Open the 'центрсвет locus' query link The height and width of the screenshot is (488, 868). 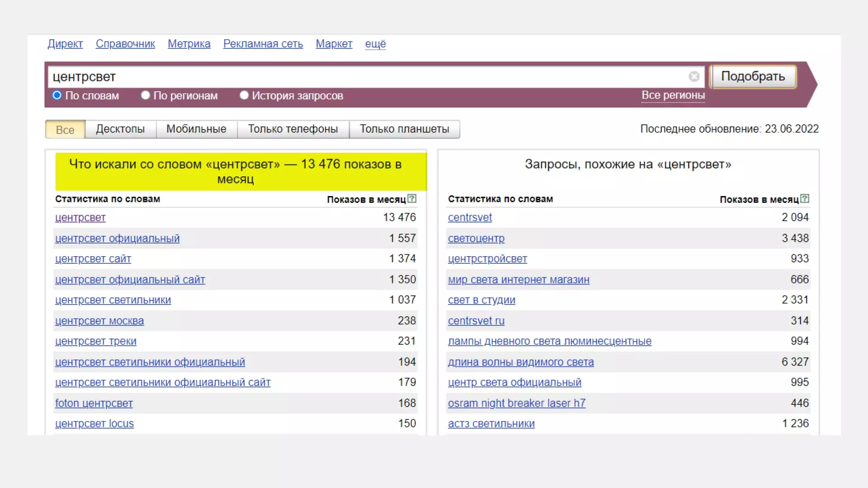point(94,424)
